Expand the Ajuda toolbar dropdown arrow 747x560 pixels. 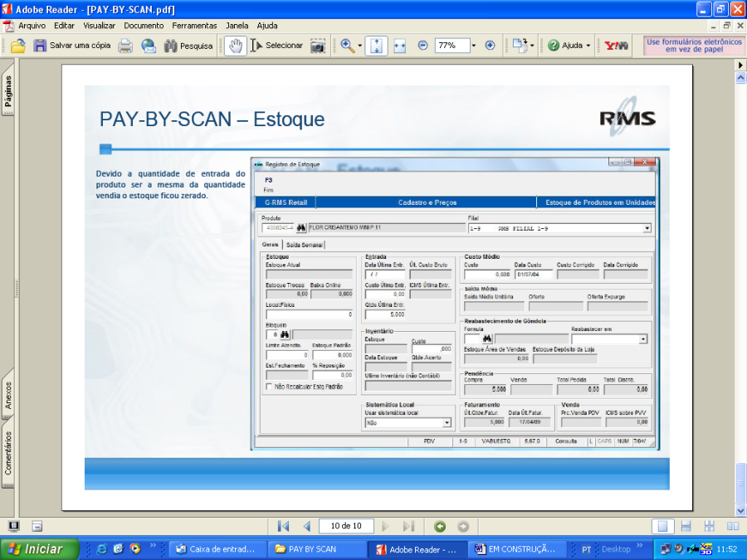(x=588, y=46)
